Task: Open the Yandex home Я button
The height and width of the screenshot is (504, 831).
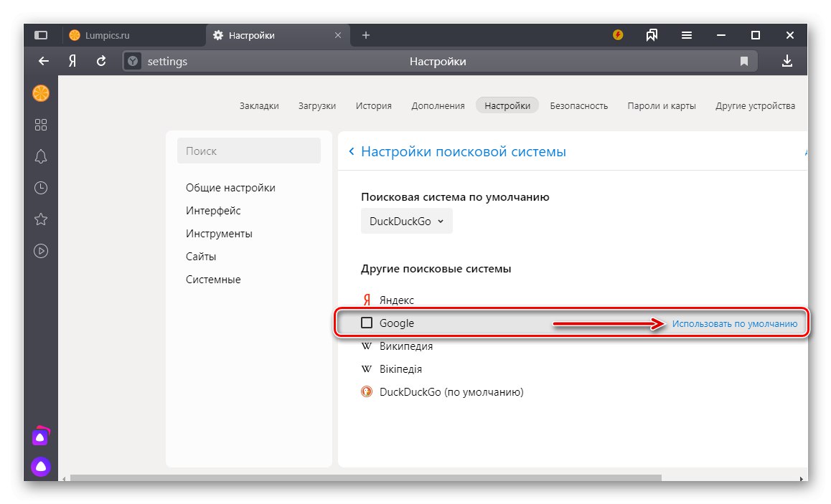Action: click(72, 62)
